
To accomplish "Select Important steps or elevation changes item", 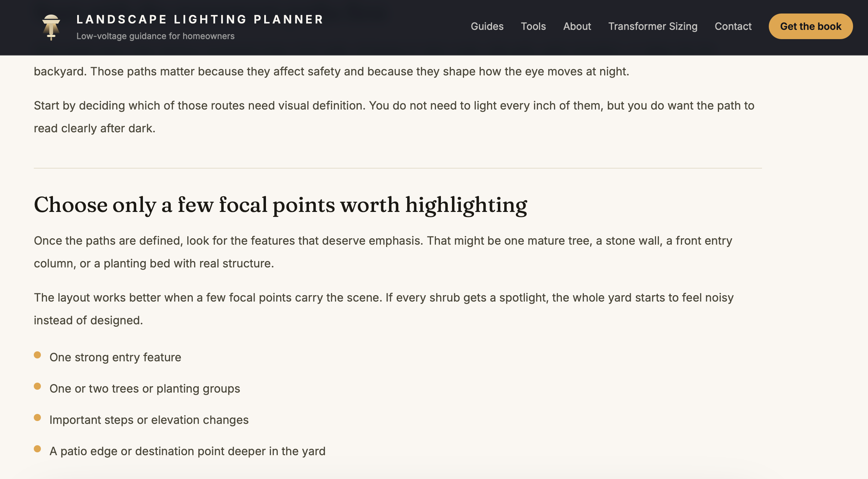I will coord(149,420).
